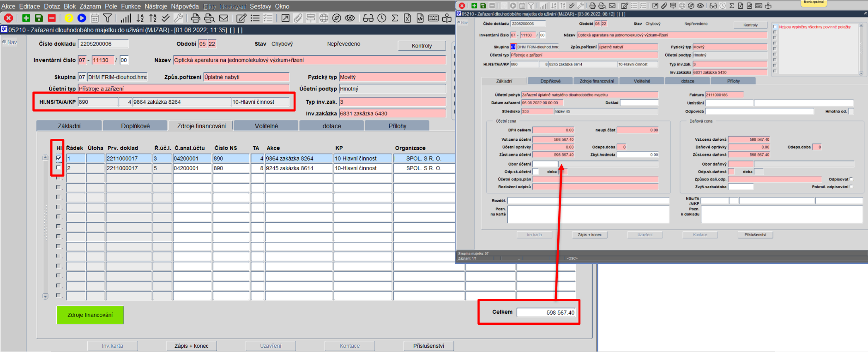This screenshot has height=352, width=868.
Task: Click the eye view icon in left window toolbar
Action: 350,18
